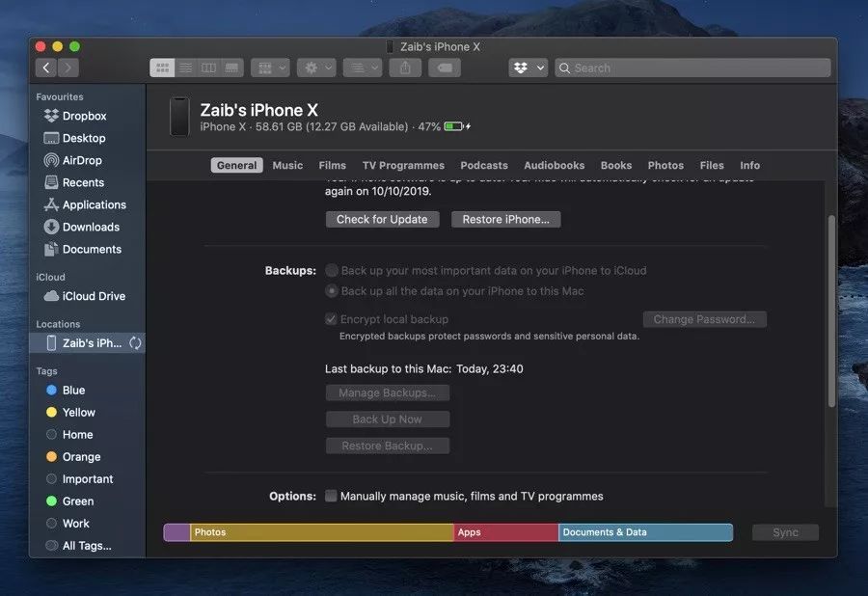The width and height of the screenshot is (868, 596).
Task: Click the iPhone X device image
Action: click(x=179, y=117)
